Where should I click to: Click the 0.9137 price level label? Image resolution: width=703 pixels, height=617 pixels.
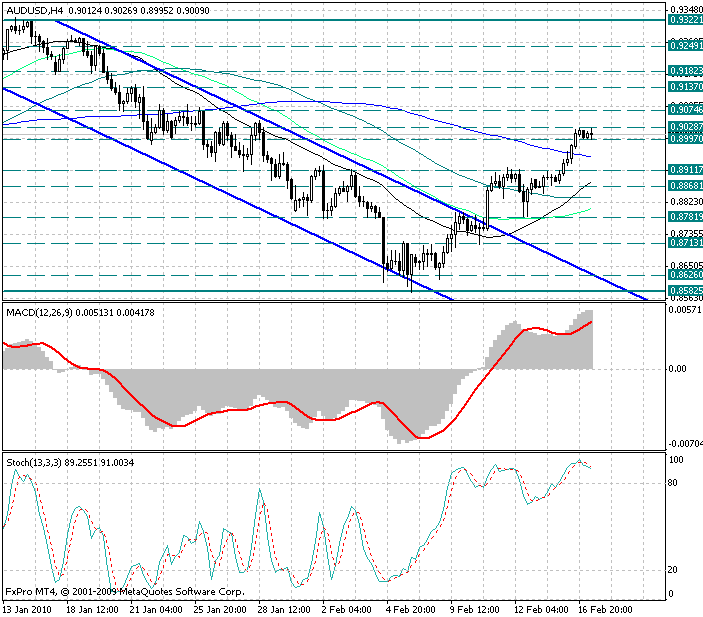click(685, 87)
